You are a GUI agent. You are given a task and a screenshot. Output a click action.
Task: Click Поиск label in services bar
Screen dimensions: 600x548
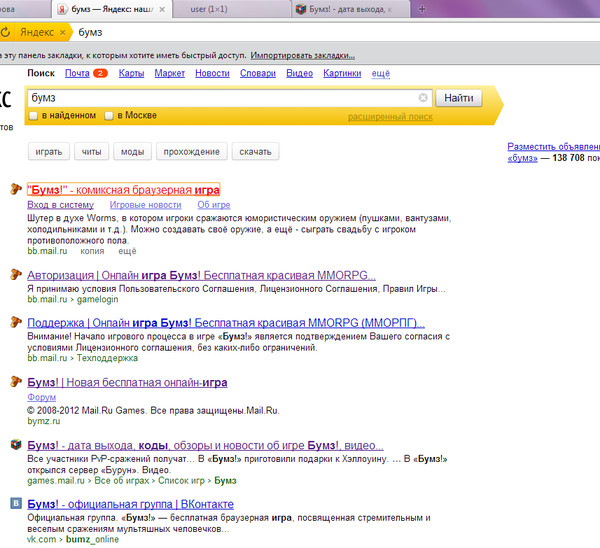pos(41,73)
